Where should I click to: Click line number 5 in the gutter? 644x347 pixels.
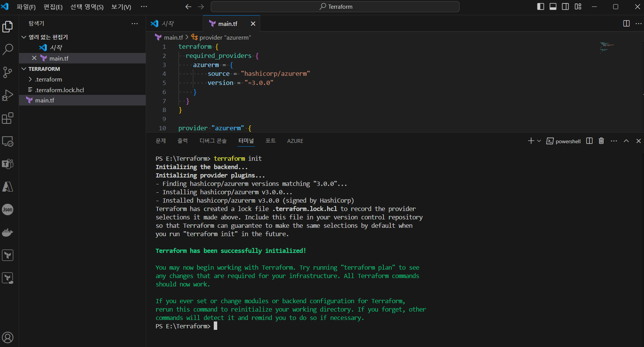164,83
